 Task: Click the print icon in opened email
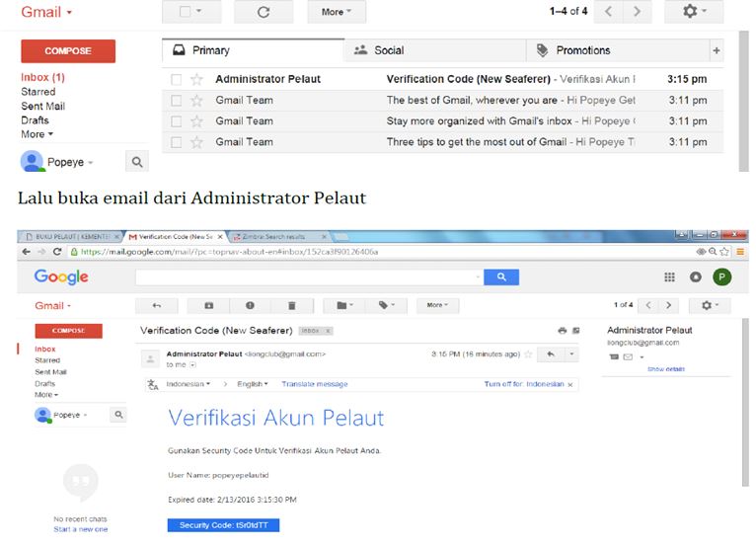[563, 331]
